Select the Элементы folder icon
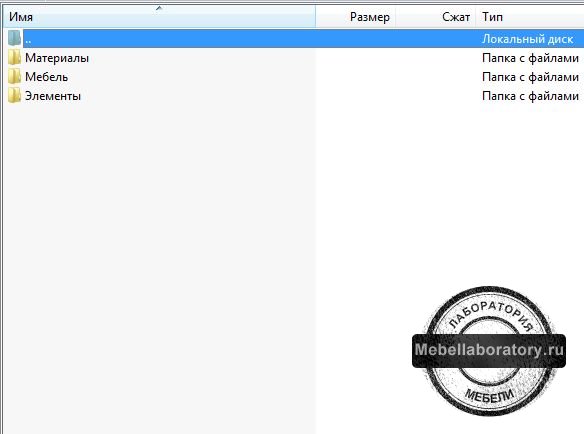 click(15, 96)
